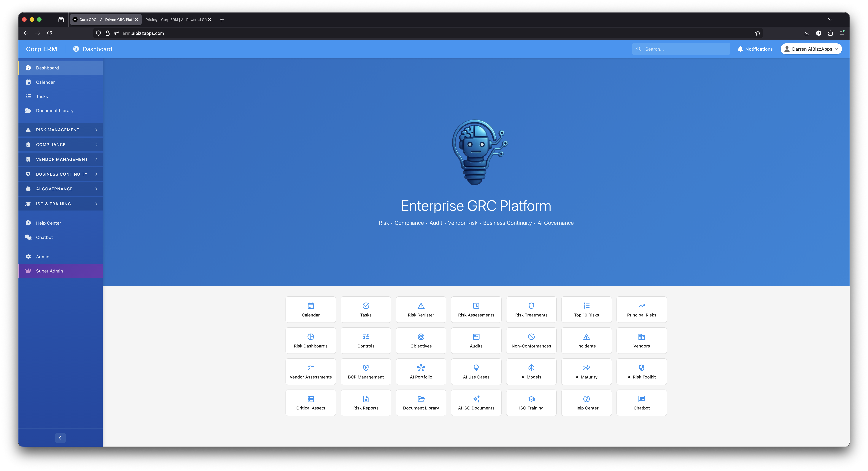Click the Vendor Assessments icon
The height and width of the screenshot is (471, 868).
coord(310,371)
